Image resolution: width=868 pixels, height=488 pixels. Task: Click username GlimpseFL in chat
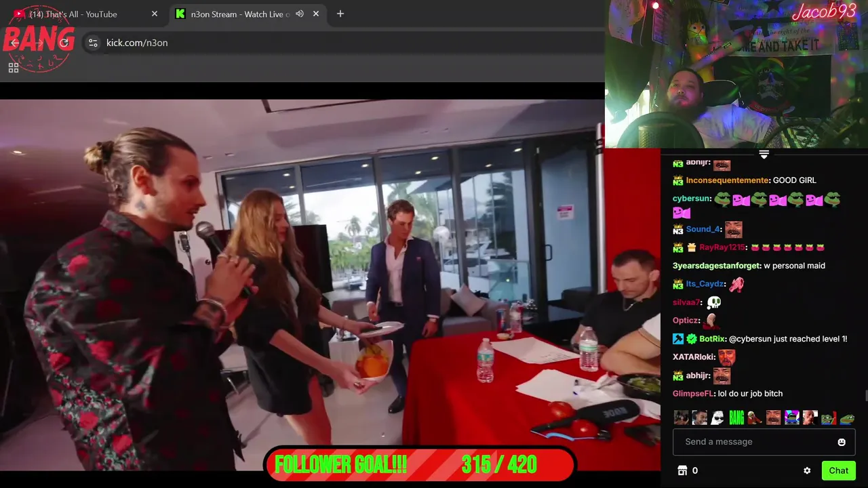[x=693, y=394]
